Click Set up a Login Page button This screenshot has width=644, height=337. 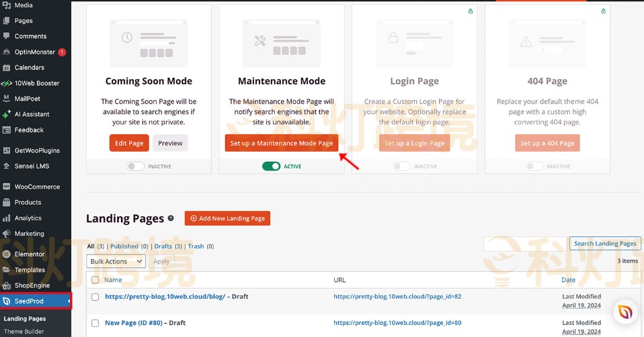click(414, 143)
